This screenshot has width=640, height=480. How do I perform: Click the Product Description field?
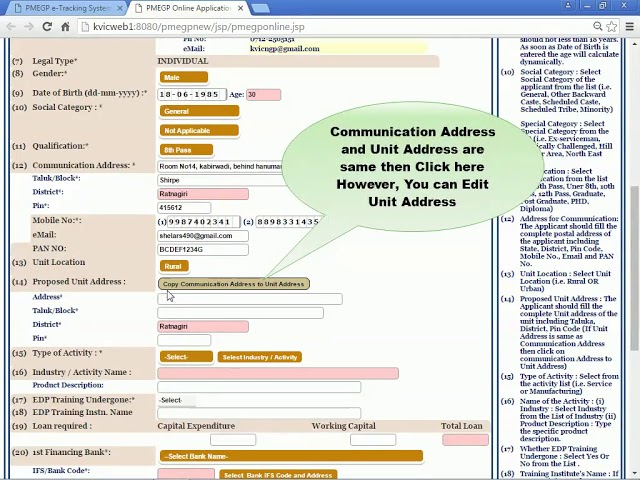tap(259, 387)
